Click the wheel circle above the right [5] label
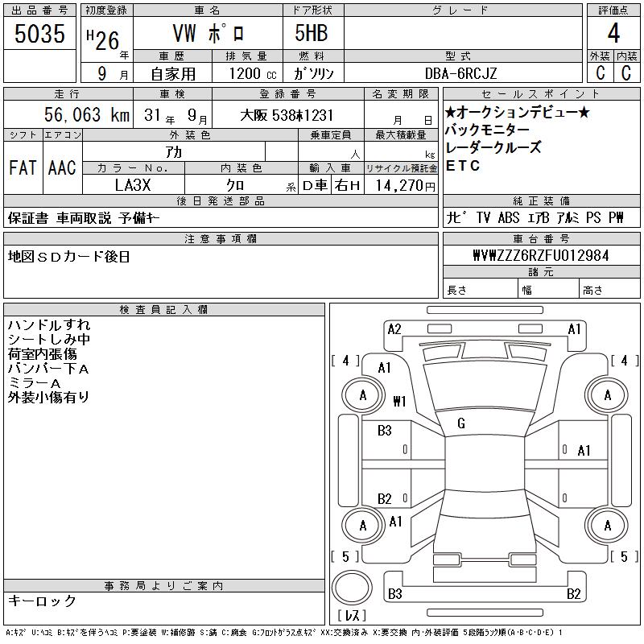The height and width of the screenshot is (644, 644). click(x=607, y=525)
